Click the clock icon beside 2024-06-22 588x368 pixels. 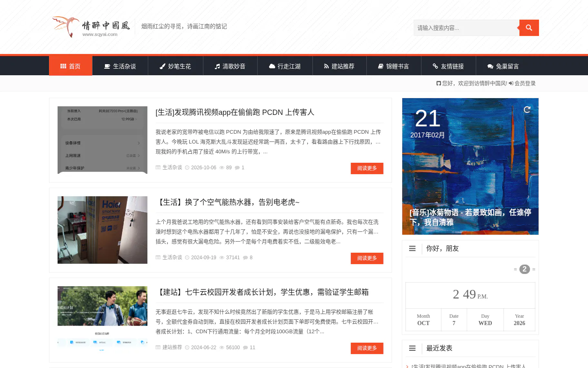coord(187,348)
